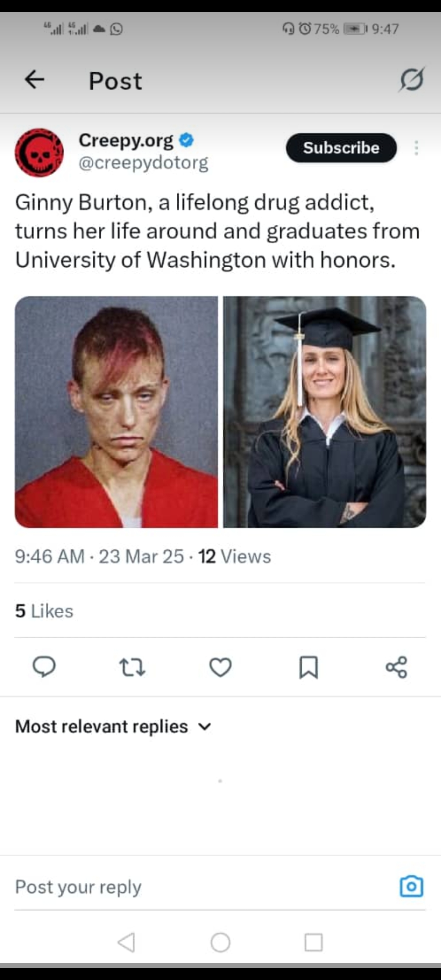Attach photo using camera icon
The height and width of the screenshot is (980, 441).
411,886
